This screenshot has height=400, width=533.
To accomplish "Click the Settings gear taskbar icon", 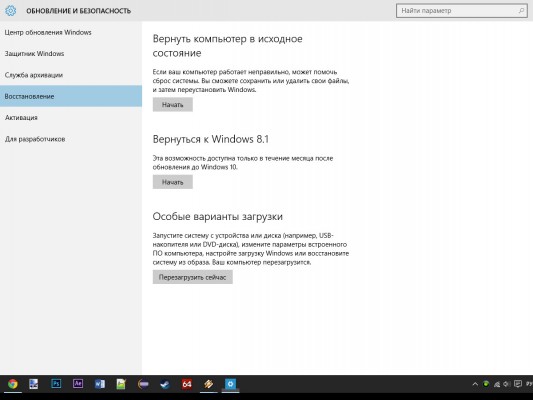I will click(230, 384).
